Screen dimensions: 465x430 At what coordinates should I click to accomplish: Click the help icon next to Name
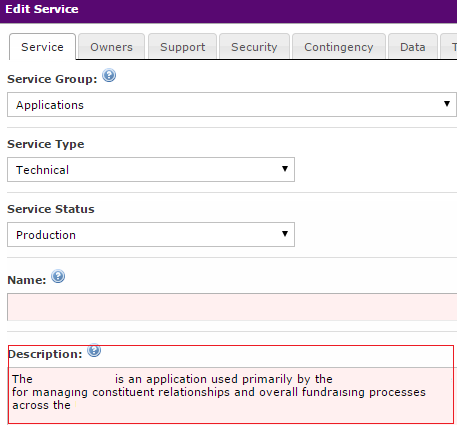(58, 276)
